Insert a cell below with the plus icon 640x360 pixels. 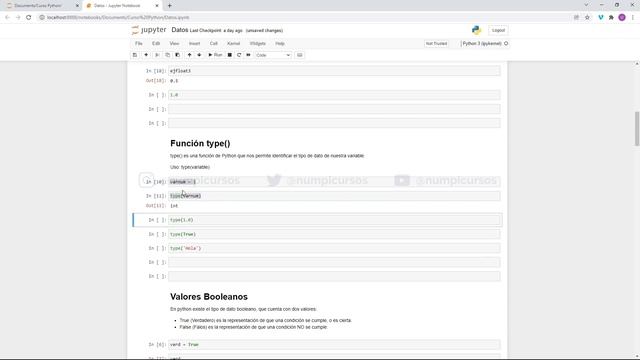point(146,55)
